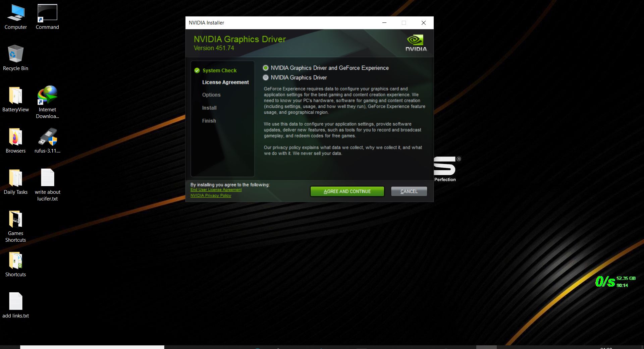Select the Recycle Bin icon
This screenshot has height=349, width=644.
click(15, 58)
